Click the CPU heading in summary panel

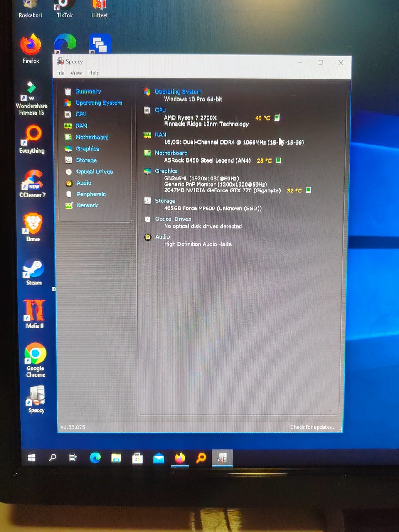(160, 110)
